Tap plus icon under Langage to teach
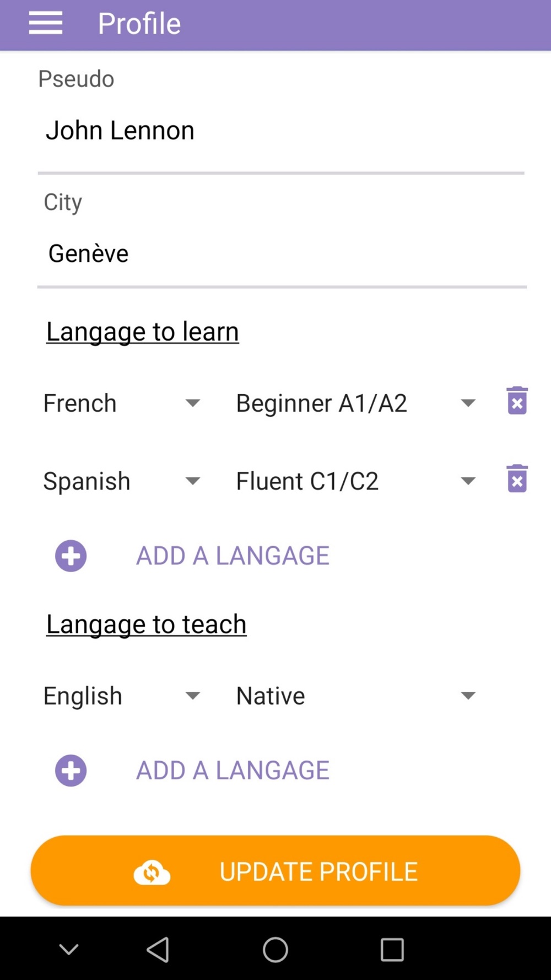This screenshot has width=551, height=980. coord(71,770)
